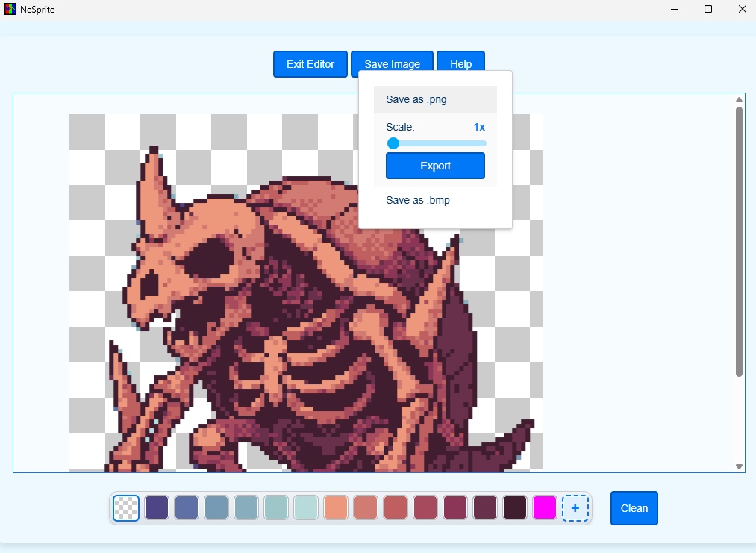Screen dimensions: 756x553
Task: Select the dark plum palette swatch
Action: click(485, 508)
